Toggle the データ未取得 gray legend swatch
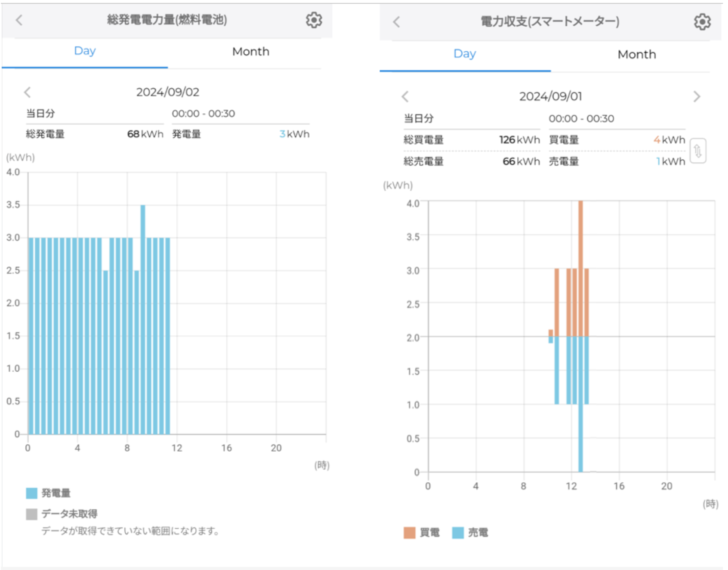 (x=32, y=514)
